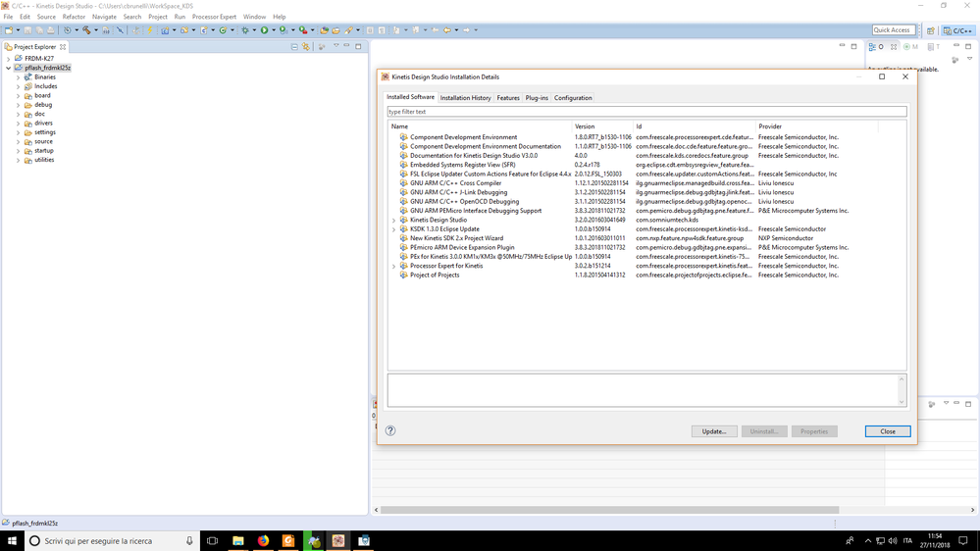Click the New wizard icon in the toolbar

pos(9,30)
